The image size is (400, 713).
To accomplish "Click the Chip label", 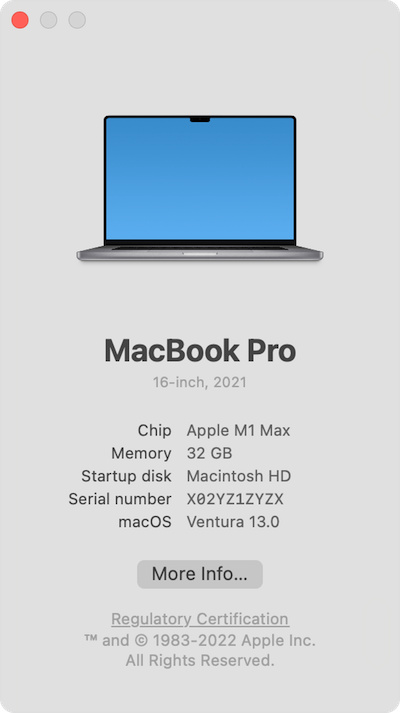I will tap(155, 431).
